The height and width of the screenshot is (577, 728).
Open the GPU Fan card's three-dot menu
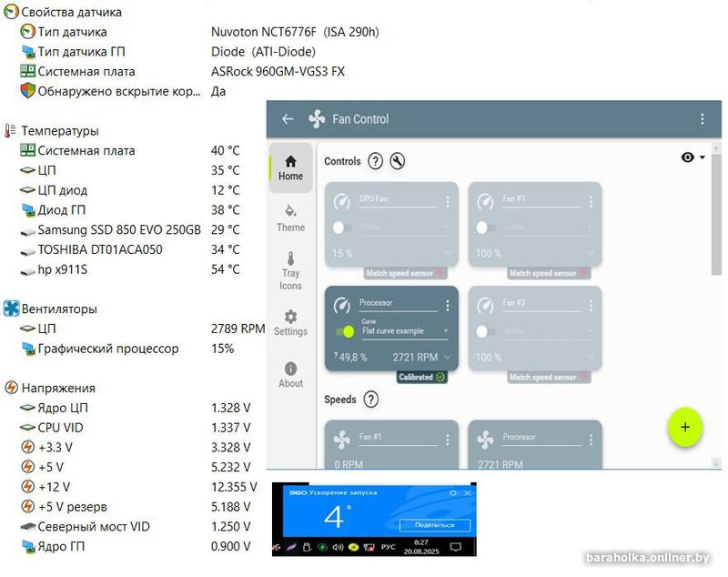pos(447,201)
